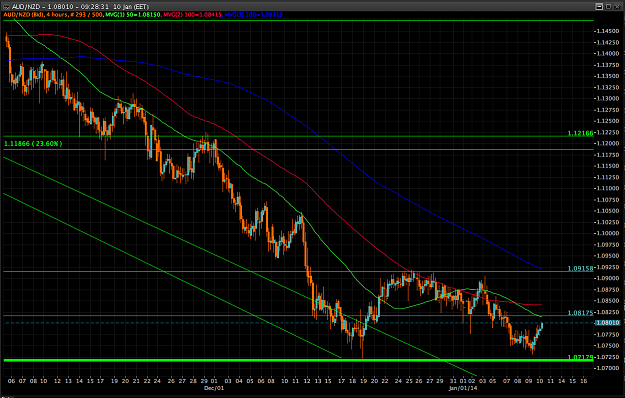This screenshot has height=398, width=625.
Task: Click the current price tag 1.08010
Action: 607,323
